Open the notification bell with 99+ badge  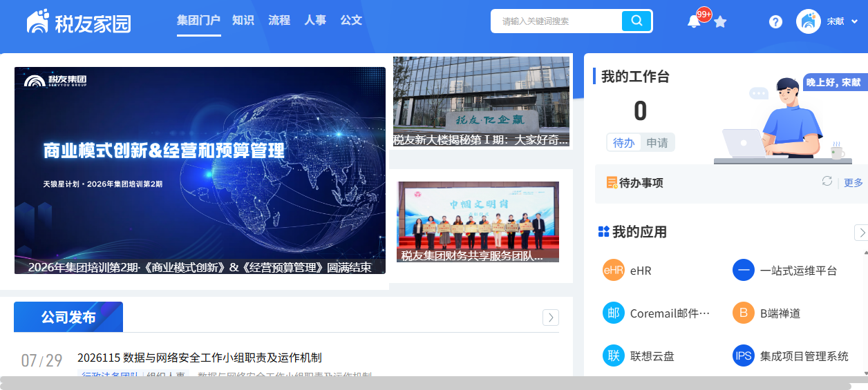[695, 21]
